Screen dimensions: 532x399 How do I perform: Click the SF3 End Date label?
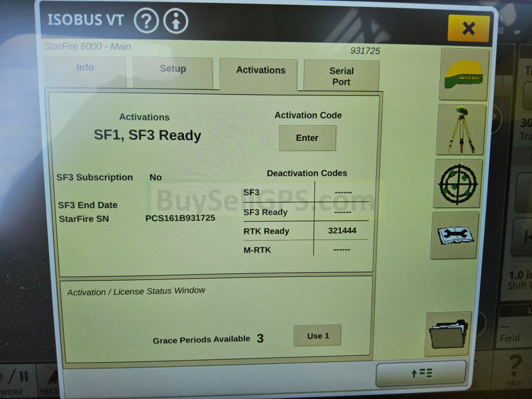[88, 205]
